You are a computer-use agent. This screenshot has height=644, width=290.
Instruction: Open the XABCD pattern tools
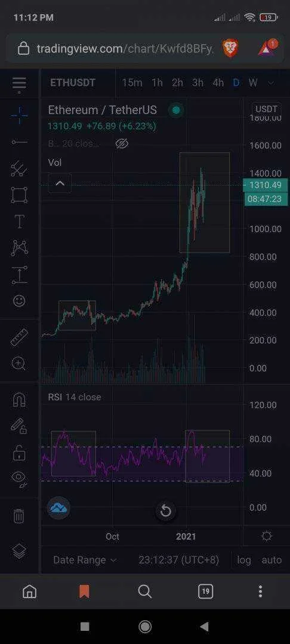[19, 248]
